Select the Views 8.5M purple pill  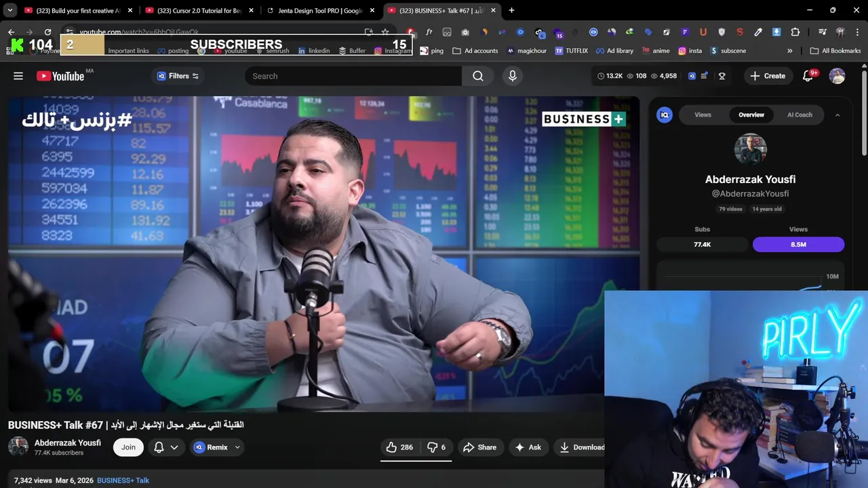pyautogui.click(x=798, y=244)
